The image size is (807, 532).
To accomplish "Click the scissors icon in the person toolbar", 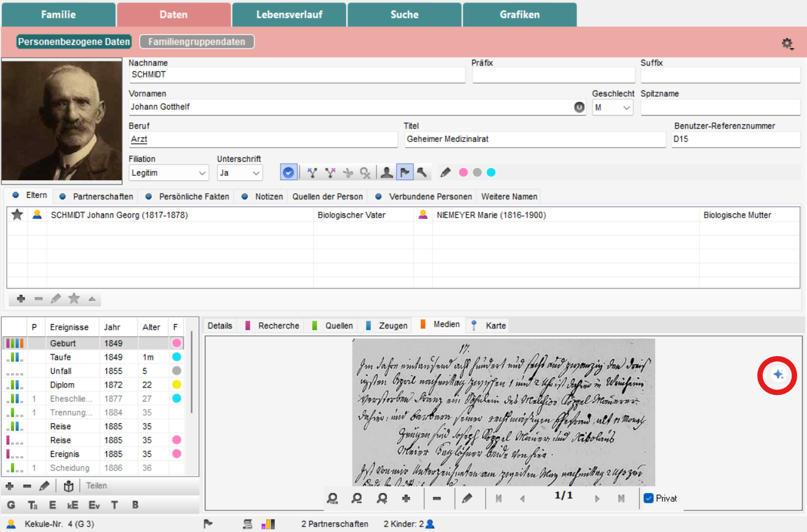I will (x=348, y=173).
